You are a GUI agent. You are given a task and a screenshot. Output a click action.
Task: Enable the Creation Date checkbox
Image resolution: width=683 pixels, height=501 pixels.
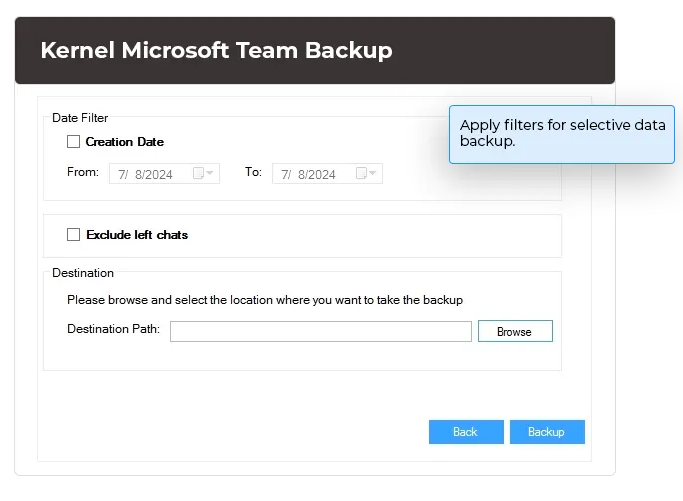[73, 142]
